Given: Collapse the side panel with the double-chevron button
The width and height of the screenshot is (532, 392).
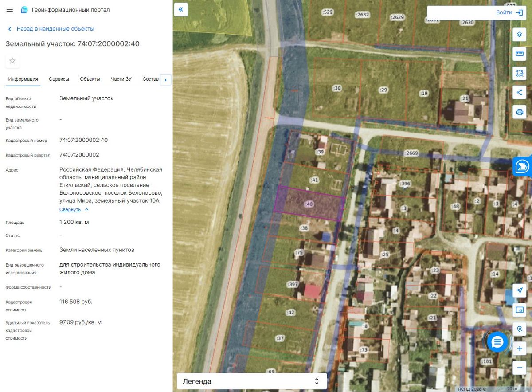Looking at the screenshot, I should [181, 9].
